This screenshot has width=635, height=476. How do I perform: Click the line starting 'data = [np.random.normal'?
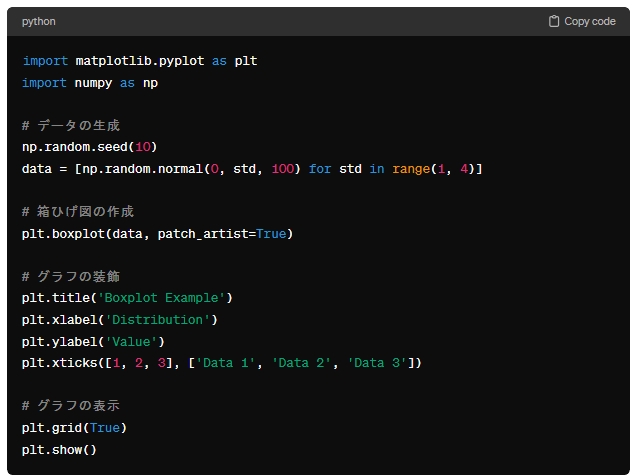tap(252, 169)
